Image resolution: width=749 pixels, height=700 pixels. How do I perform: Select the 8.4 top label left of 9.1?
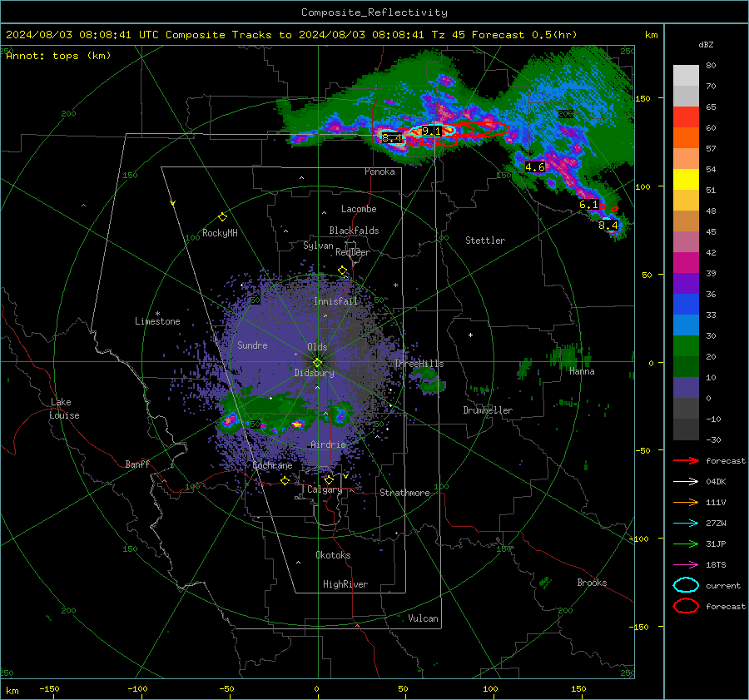[x=392, y=138]
